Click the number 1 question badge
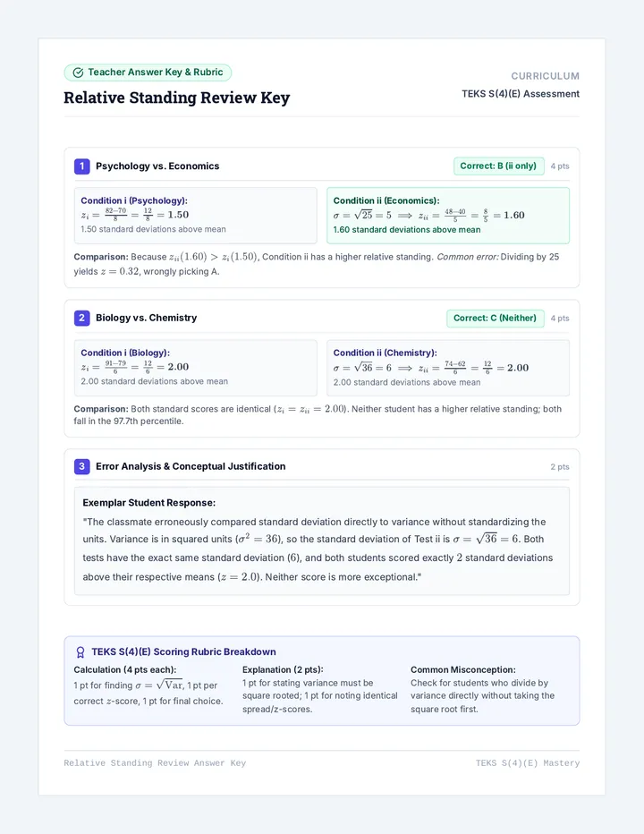The image size is (644, 834). pyautogui.click(x=82, y=166)
